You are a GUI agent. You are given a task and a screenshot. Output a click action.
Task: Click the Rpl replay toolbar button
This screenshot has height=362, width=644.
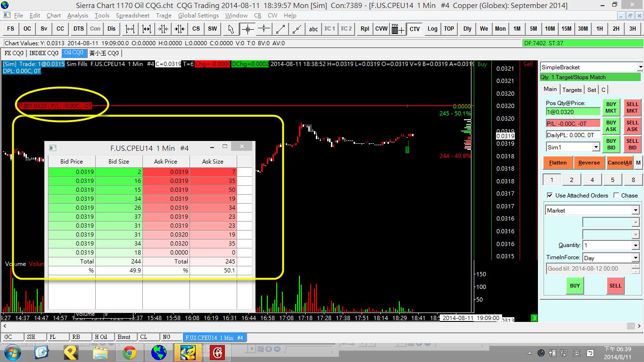coord(364,29)
